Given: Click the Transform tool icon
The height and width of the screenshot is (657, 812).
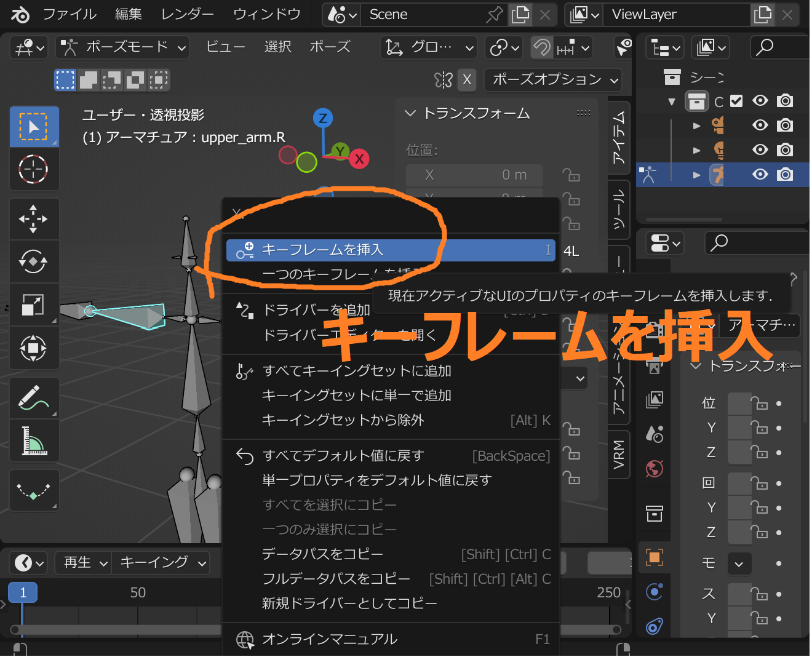Looking at the screenshot, I should click(x=33, y=348).
